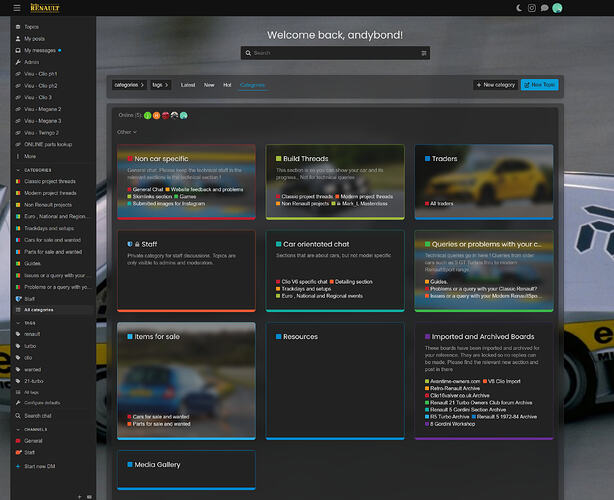Select the Categories tab
Screen dimensions: 614x500
[253, 85]
